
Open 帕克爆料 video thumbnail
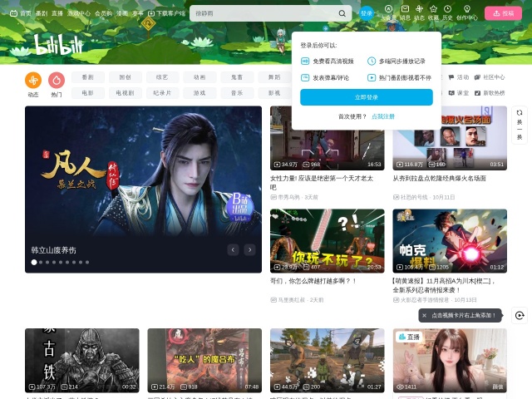click(450, 241)
